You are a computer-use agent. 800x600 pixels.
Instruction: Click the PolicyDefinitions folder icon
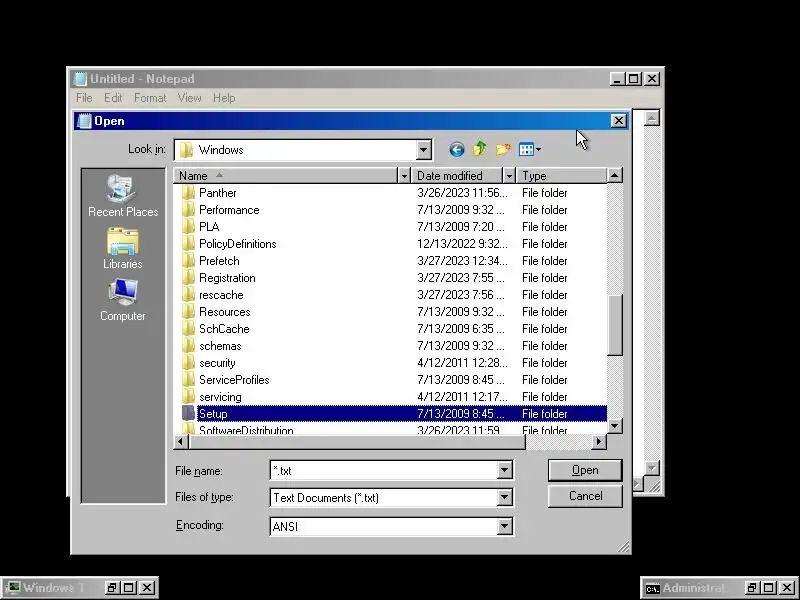click(x=188, y=244)
